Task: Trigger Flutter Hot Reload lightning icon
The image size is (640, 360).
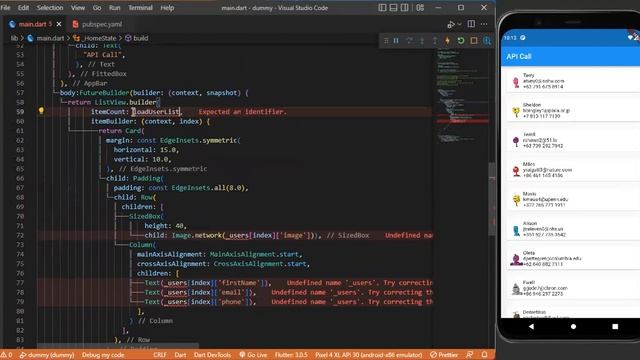Action: click(x=448, y=40)
